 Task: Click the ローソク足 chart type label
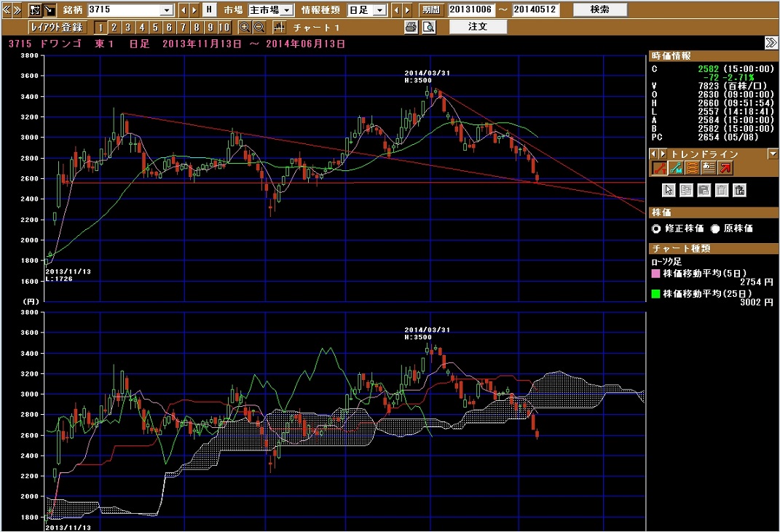tap(666, 261)
